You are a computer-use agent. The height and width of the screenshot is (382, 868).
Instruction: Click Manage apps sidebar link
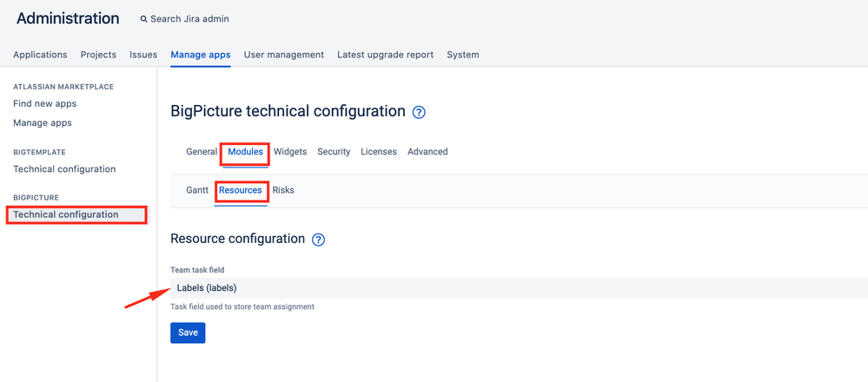click(x=43, y=122)
